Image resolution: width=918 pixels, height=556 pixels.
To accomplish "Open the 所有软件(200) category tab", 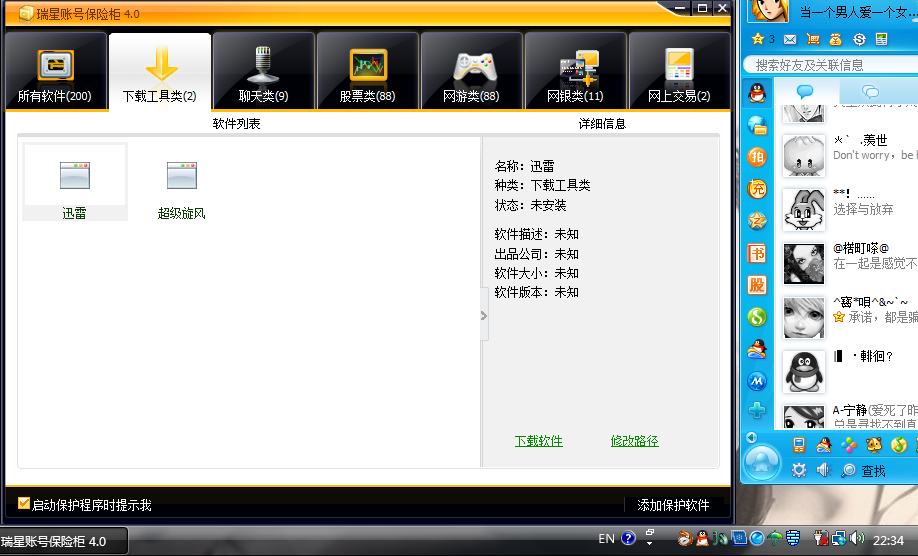I will click(56, 71).
